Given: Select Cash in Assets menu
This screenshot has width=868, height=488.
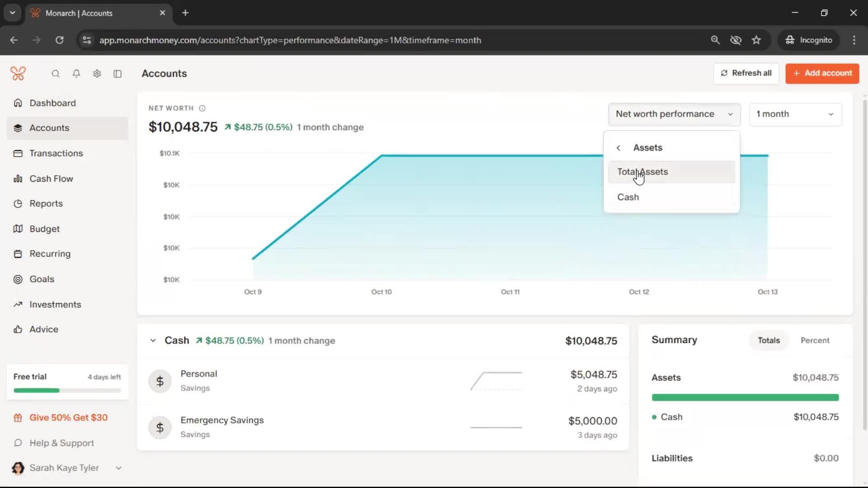Looking at the screenshot, I should click(628, 197).
